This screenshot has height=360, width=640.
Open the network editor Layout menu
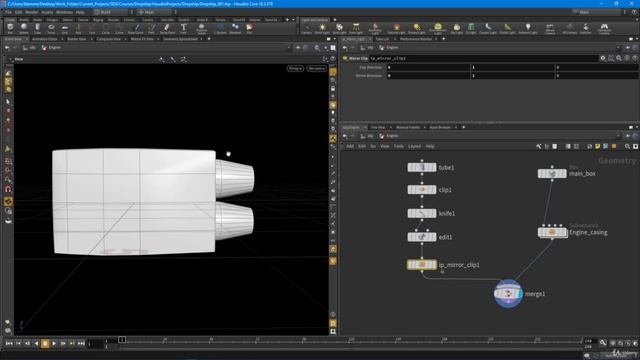[x=414, y=146]
